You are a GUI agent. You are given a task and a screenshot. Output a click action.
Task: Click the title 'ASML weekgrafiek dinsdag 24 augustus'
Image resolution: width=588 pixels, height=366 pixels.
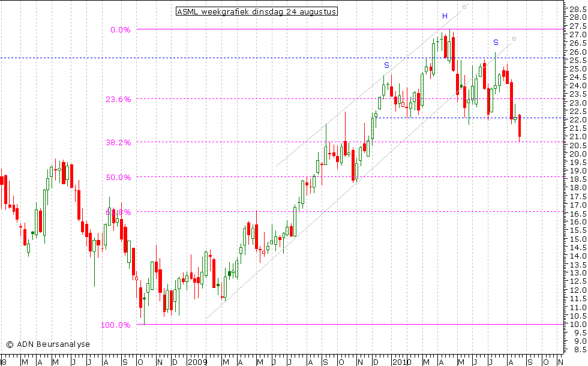257,11
